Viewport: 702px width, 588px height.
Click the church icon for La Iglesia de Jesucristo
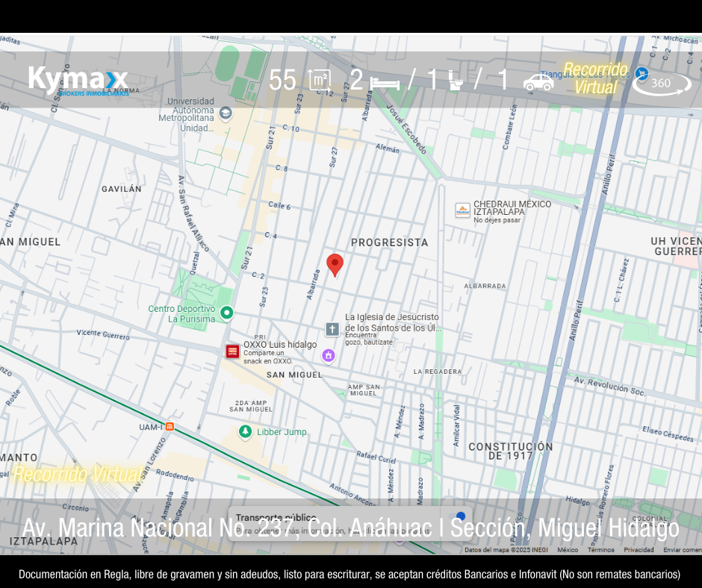click(x=332, y=329)
